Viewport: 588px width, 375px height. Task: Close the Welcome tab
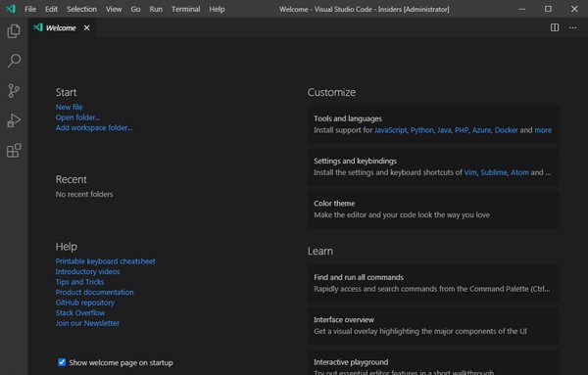coord(86,27)
